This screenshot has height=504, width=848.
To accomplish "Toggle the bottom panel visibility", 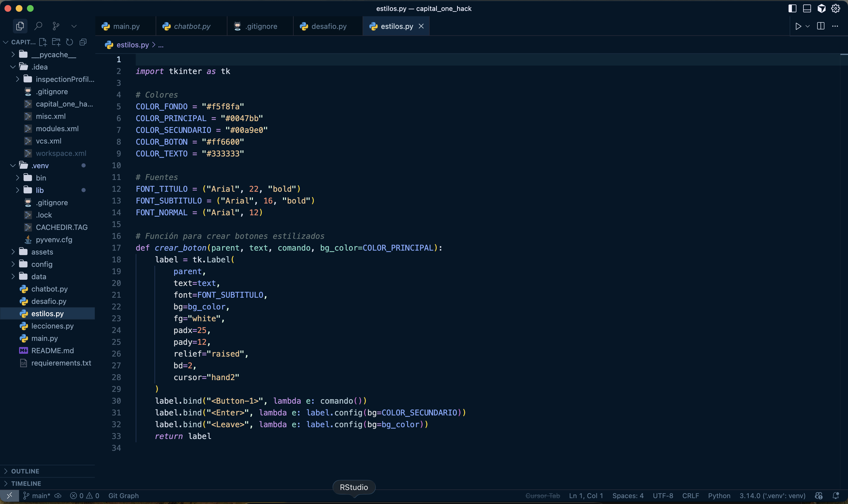I will tap(806, 8).
